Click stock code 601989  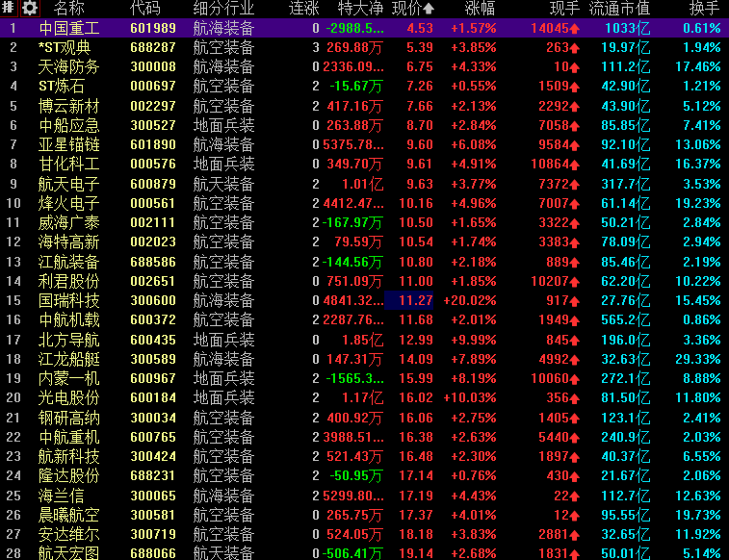[x=153, y=28]
